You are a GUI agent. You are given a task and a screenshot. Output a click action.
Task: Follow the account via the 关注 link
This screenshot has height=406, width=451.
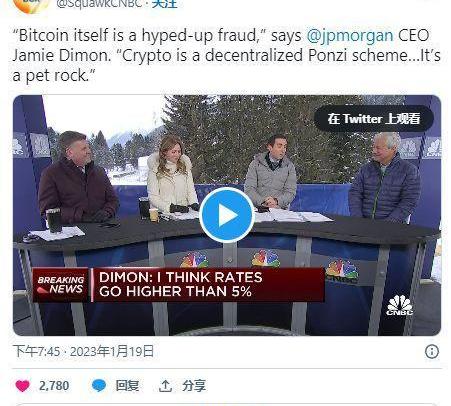(164, 4)
